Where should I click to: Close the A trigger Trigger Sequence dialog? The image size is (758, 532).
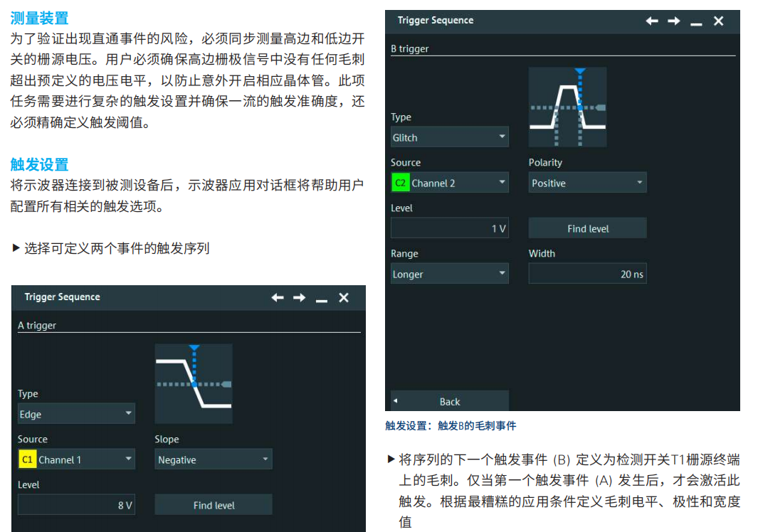[344, 297]
